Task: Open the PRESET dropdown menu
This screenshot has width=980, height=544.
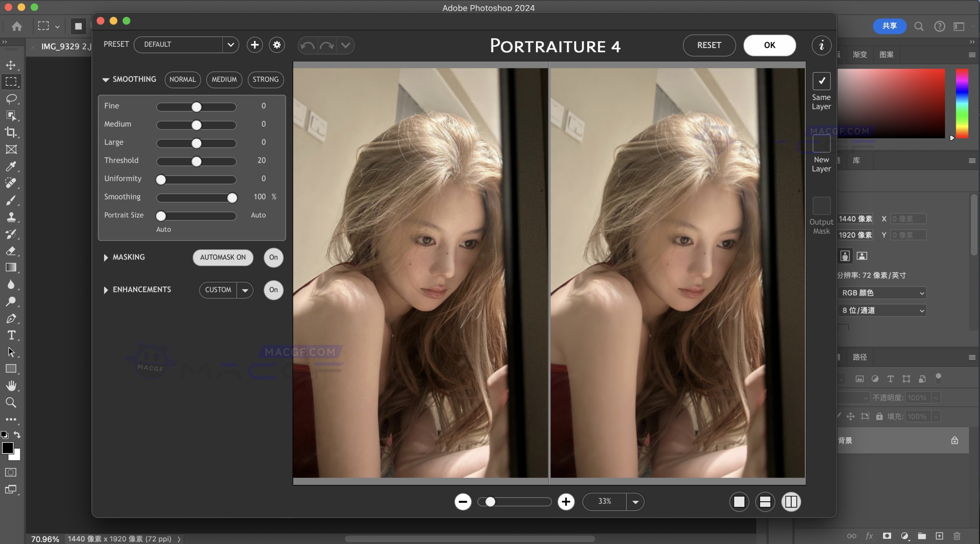Action: [231, 44]
